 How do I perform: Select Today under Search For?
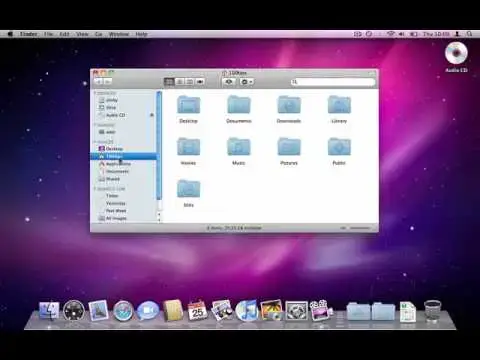point(123,196)
